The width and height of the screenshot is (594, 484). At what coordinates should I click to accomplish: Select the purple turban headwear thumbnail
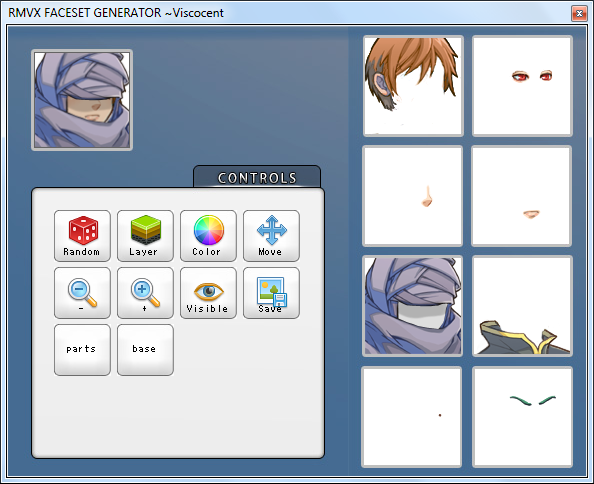click(413, 306)
